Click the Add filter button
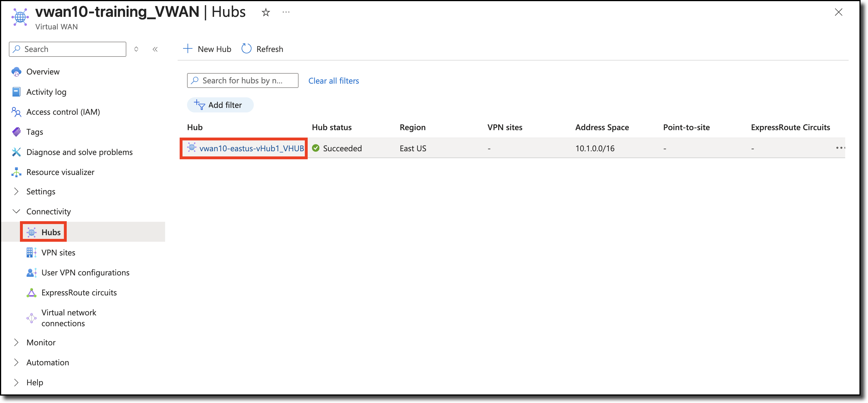 coord(220,105)
